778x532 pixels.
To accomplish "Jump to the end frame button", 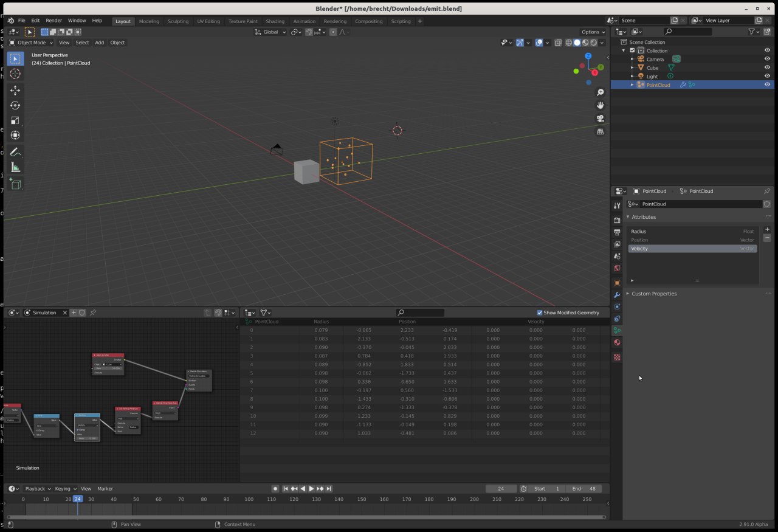I will (x=329, y=489).
